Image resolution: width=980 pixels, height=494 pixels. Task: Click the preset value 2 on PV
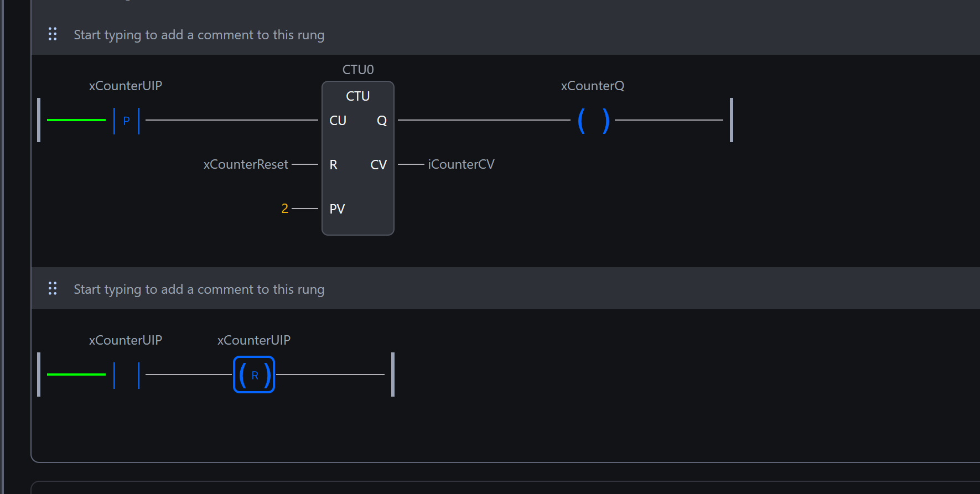click(284, 209)
